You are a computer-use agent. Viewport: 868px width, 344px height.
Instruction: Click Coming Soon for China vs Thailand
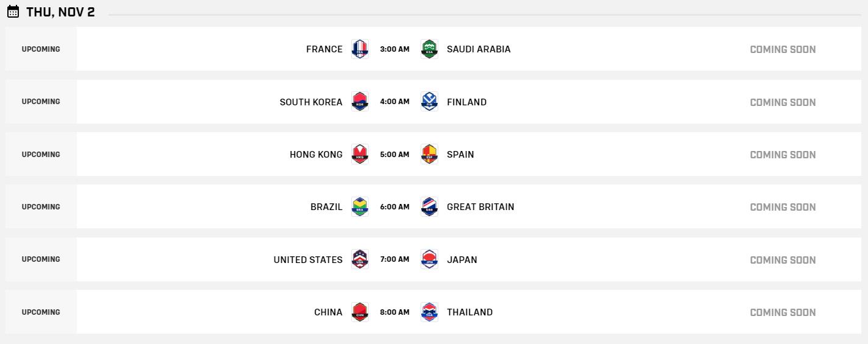tap(782, 312)
